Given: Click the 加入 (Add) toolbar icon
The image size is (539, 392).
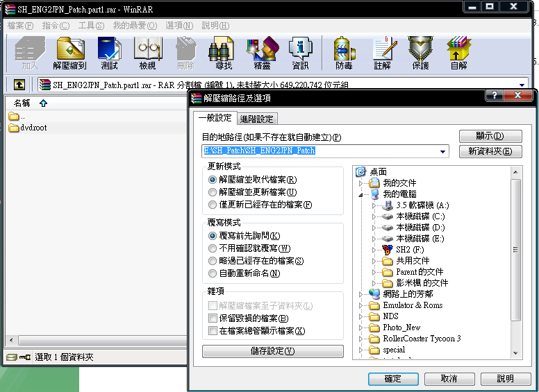Looking at the screenshot, I should pyautogui.click(x=31, y=53).
